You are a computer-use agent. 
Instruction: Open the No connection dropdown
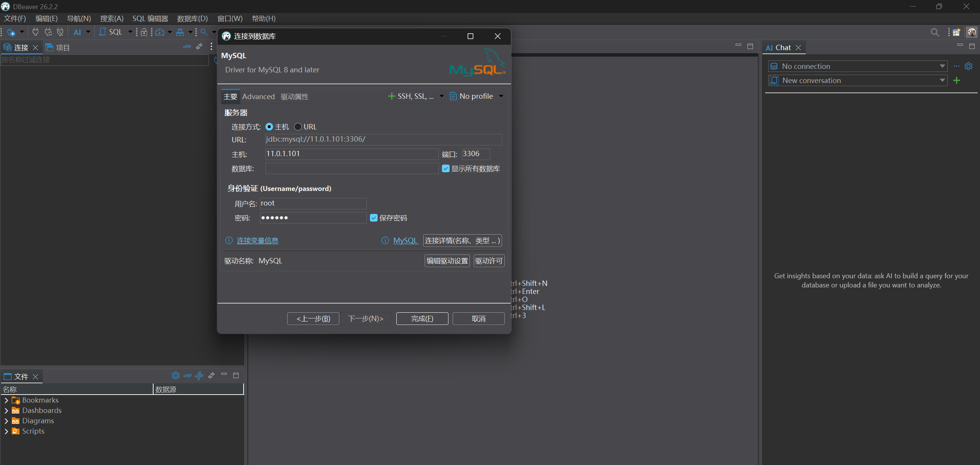tap(858, 66)
